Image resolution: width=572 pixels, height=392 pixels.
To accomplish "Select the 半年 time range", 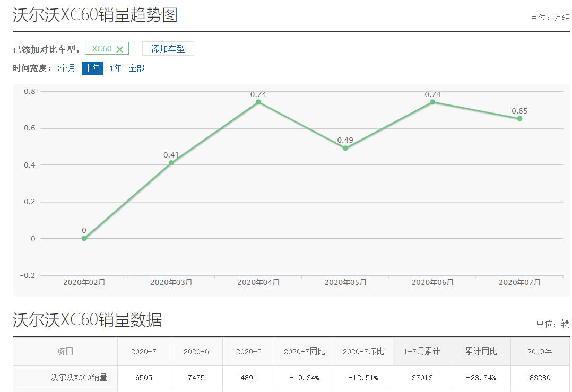I will (x=92, y=68).
